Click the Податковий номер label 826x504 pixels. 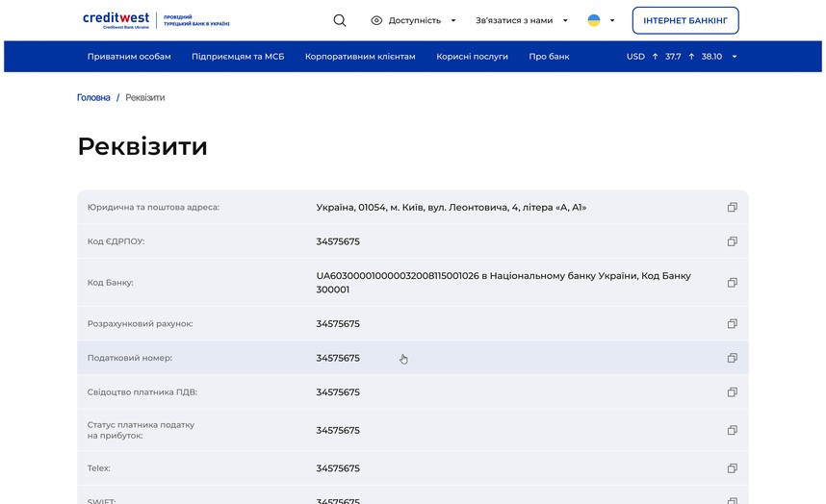[x=130, y=358]
